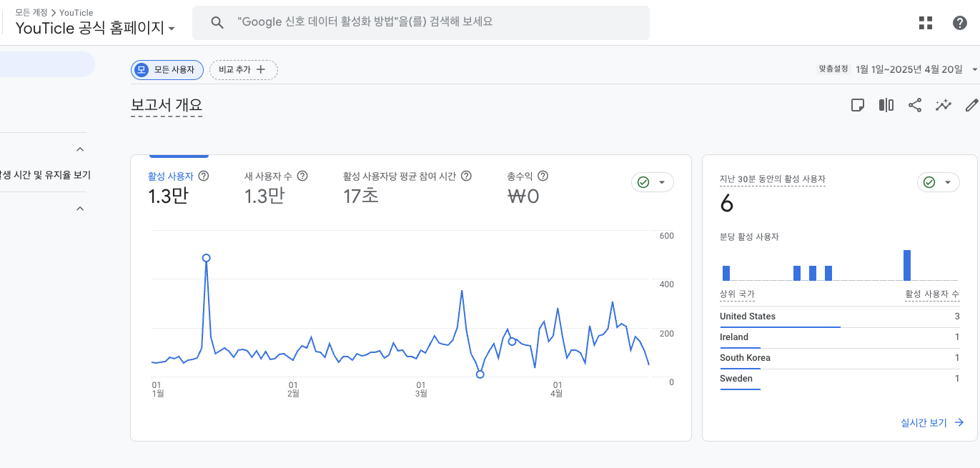The image size is (980, 468).
Task: Share this report icon
Action: coord(915,106)
